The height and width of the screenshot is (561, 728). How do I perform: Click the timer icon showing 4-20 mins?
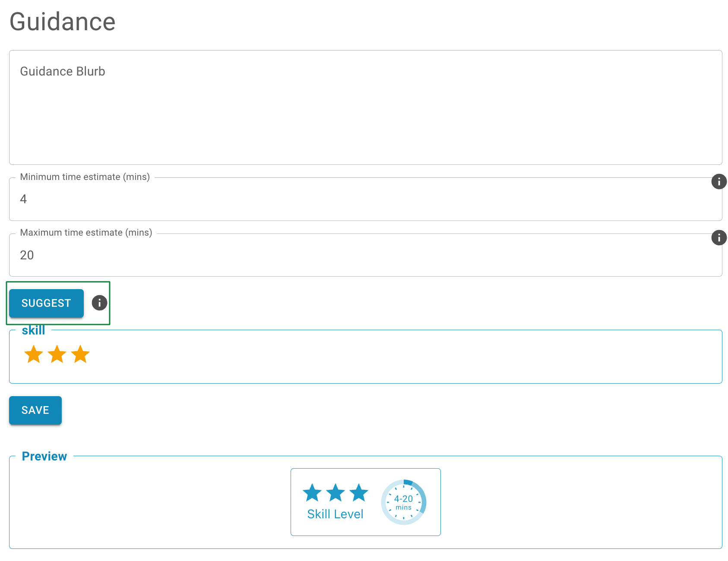pos(403,502)
